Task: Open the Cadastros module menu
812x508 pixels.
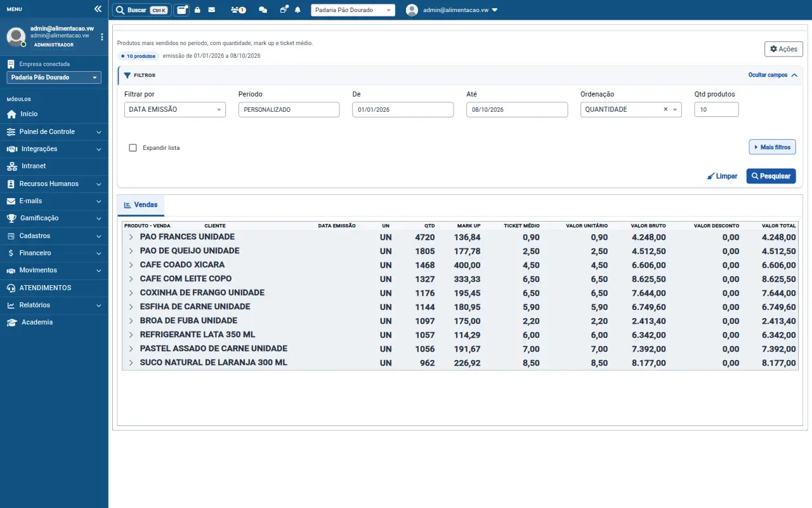Action: pyautogui.click(x=54, y=236)
